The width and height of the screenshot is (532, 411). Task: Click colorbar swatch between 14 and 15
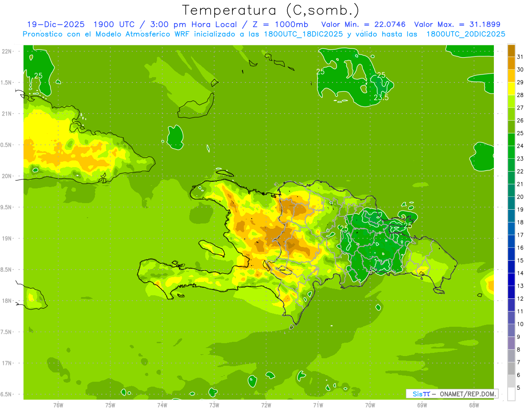511,267
